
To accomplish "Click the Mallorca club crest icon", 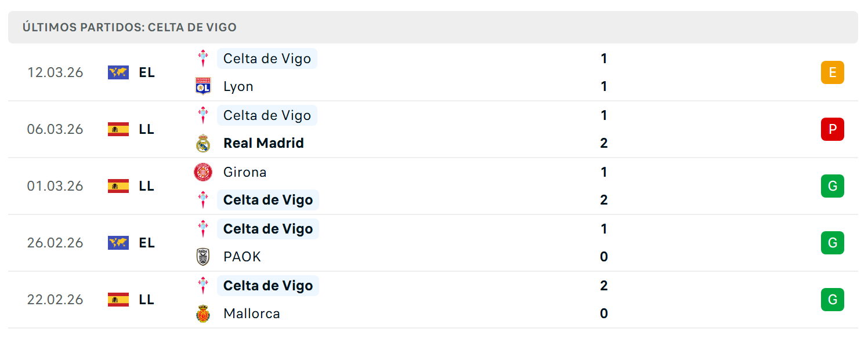I will [202, 314].
